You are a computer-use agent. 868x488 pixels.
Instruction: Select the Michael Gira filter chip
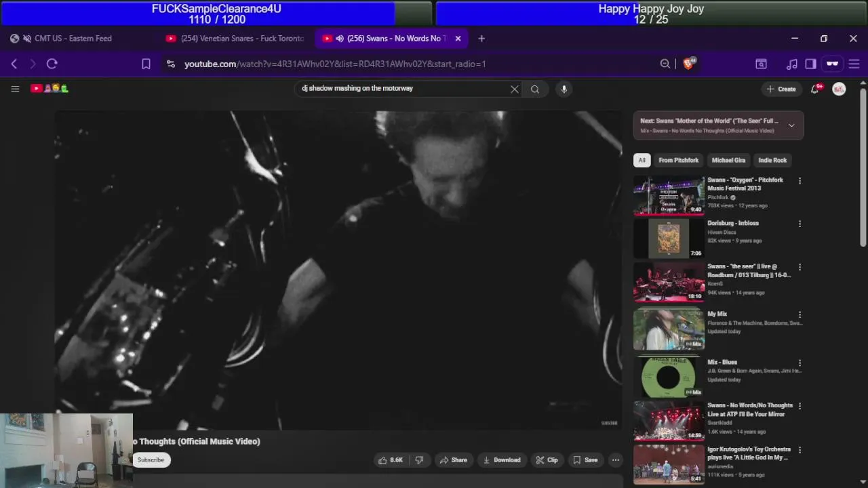(728, 161)
